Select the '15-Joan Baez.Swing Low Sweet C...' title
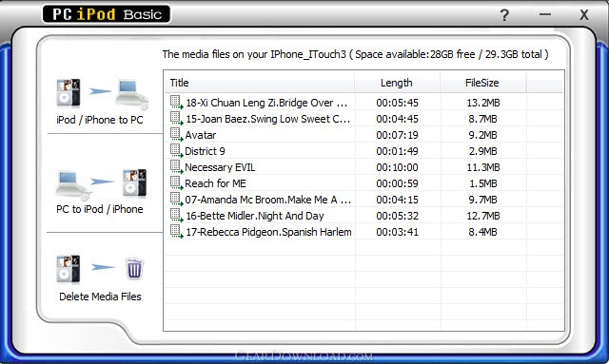The width and height of the screenshot is (609, 364). click(268, 119)
